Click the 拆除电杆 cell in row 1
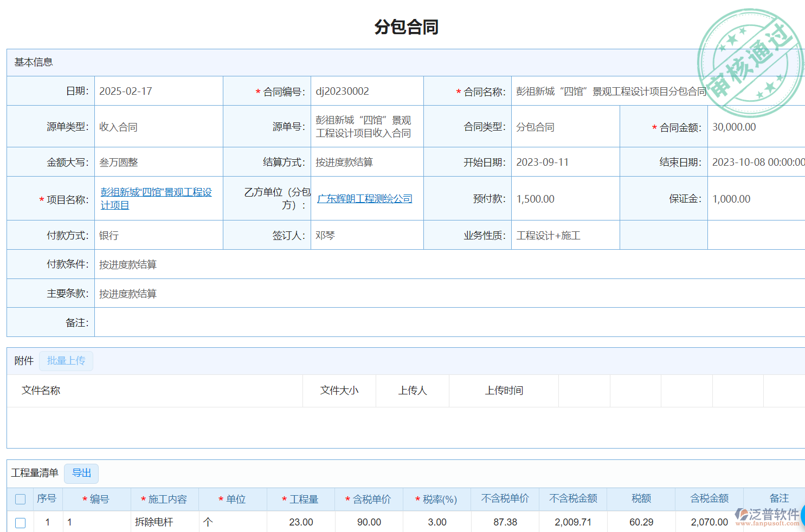Image resolution: width=805 pixels, height=532 pixels. coord(154,522)
